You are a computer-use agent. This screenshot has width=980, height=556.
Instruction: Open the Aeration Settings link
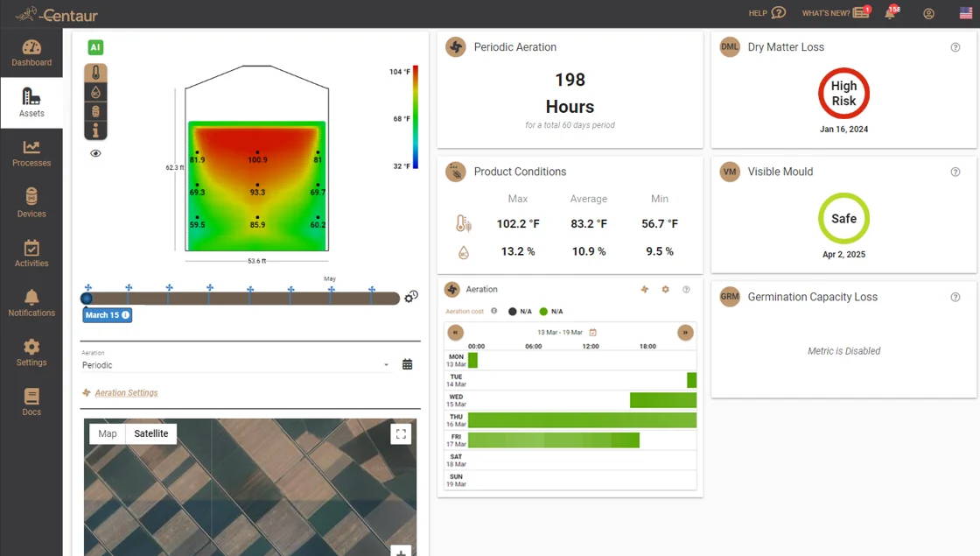pos(125,392)
